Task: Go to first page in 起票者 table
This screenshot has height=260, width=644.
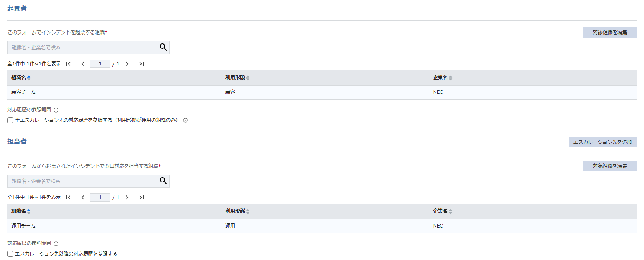Action: click(x=68, y=64)
